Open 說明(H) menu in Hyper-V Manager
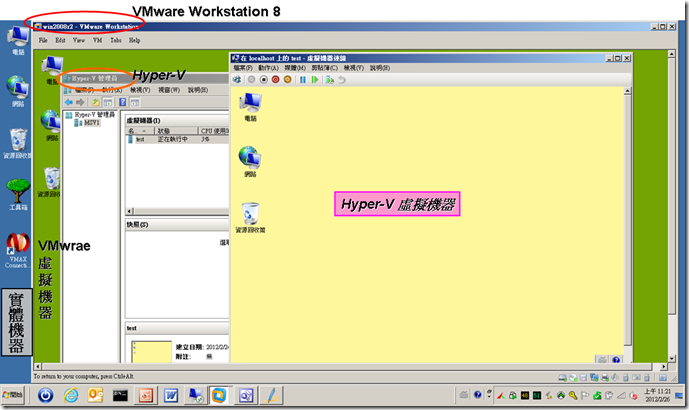689x410 pixels. 198,90
